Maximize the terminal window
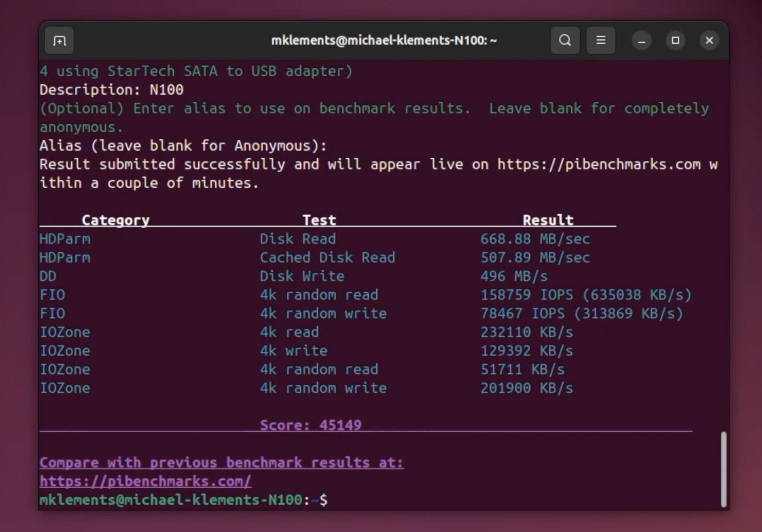The width and height of the screenshot is (762, 532). 675,40
